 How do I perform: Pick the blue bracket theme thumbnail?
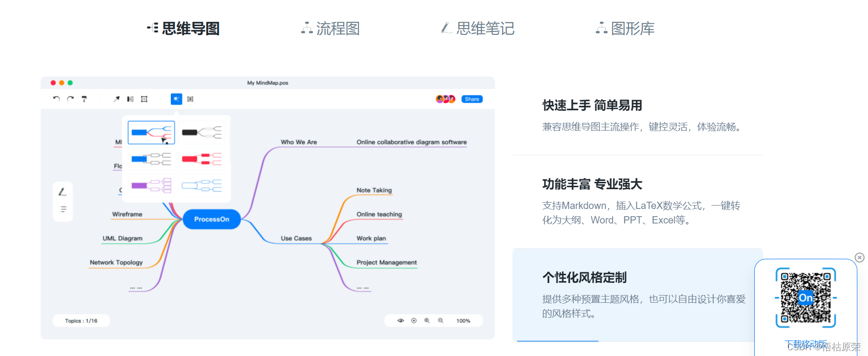(x=151, y=159)
